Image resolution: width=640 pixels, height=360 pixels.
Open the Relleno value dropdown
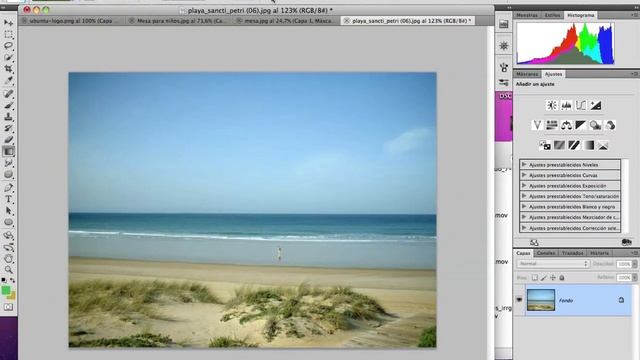634,278
